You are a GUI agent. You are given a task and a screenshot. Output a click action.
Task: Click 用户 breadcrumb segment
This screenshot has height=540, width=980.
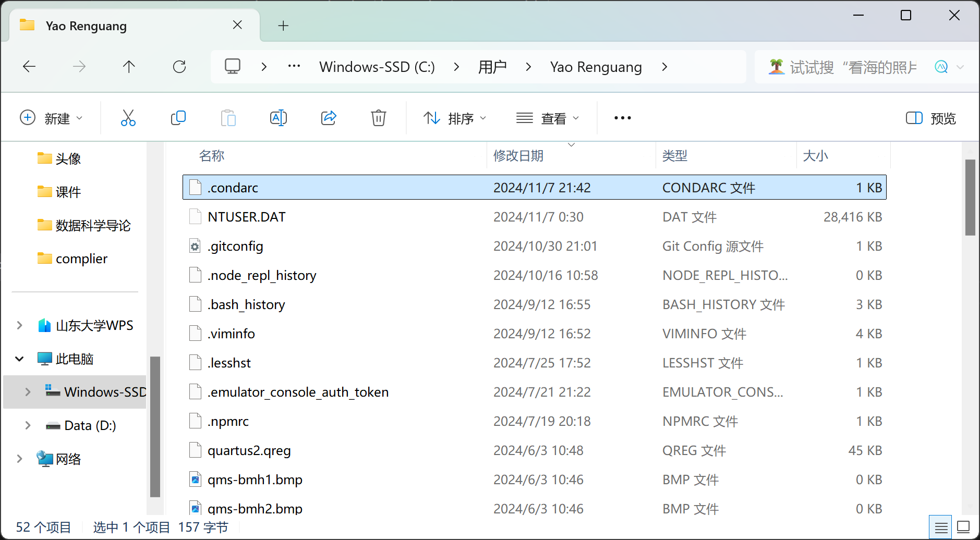coord(492,67)
